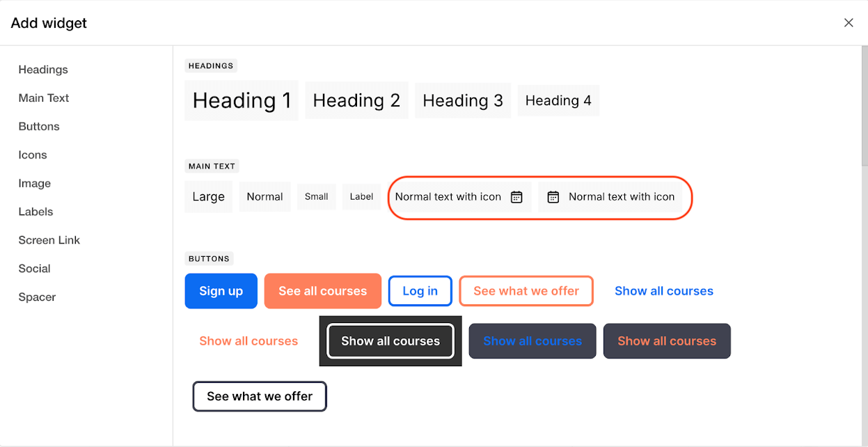The height and width of the screenshot is (447, 868).
Task: Choose Screen Link from the sidebar
Action: 49,240
